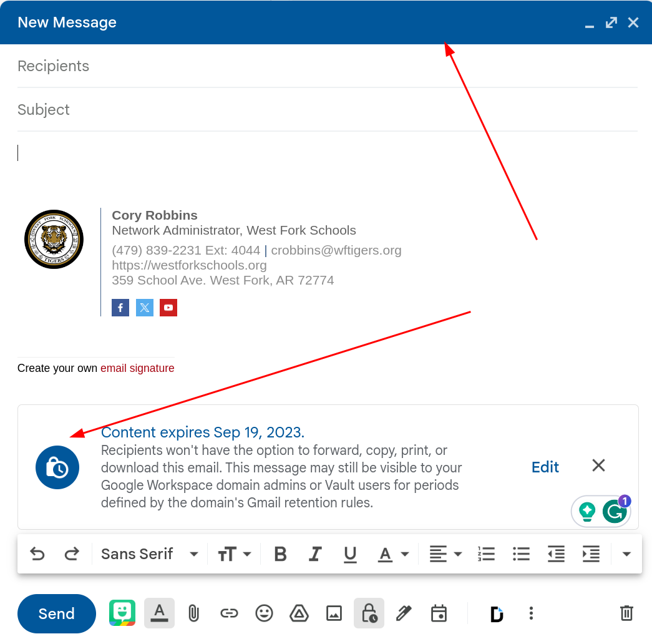Toggle bold formatting
The width and height of the screenshot is (652, 644).
click(x=281, y=554)
